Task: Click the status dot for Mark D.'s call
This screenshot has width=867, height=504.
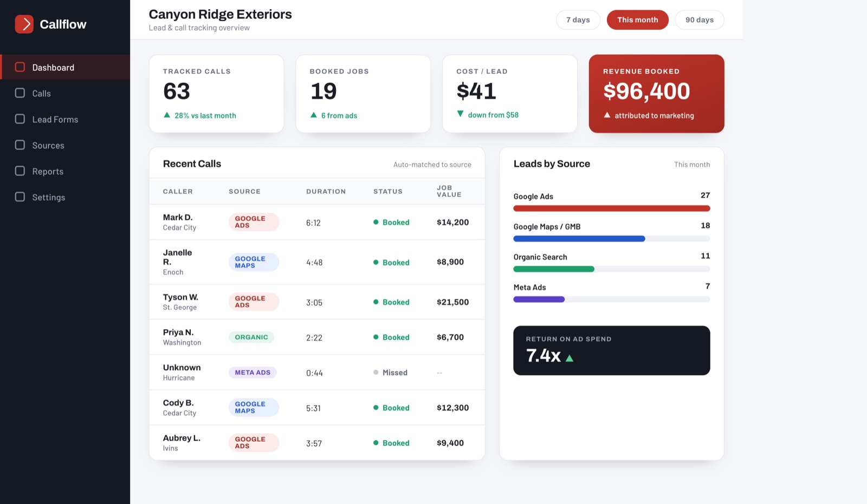Action: [376, 222]
